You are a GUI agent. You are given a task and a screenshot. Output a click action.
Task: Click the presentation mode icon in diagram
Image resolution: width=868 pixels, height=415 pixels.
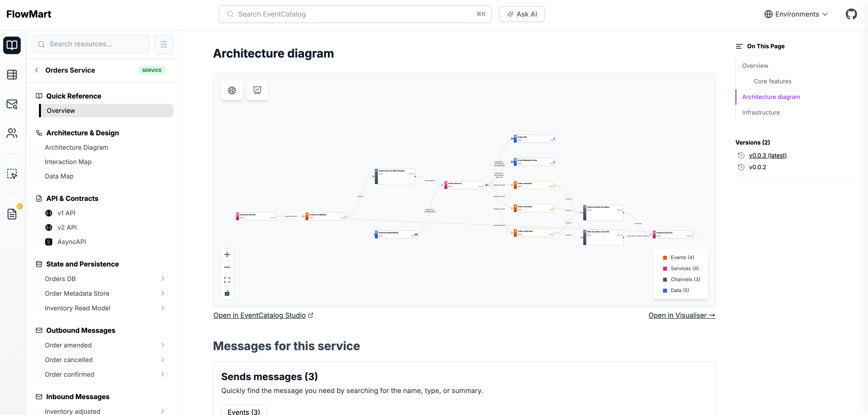(x=257, y=90)
